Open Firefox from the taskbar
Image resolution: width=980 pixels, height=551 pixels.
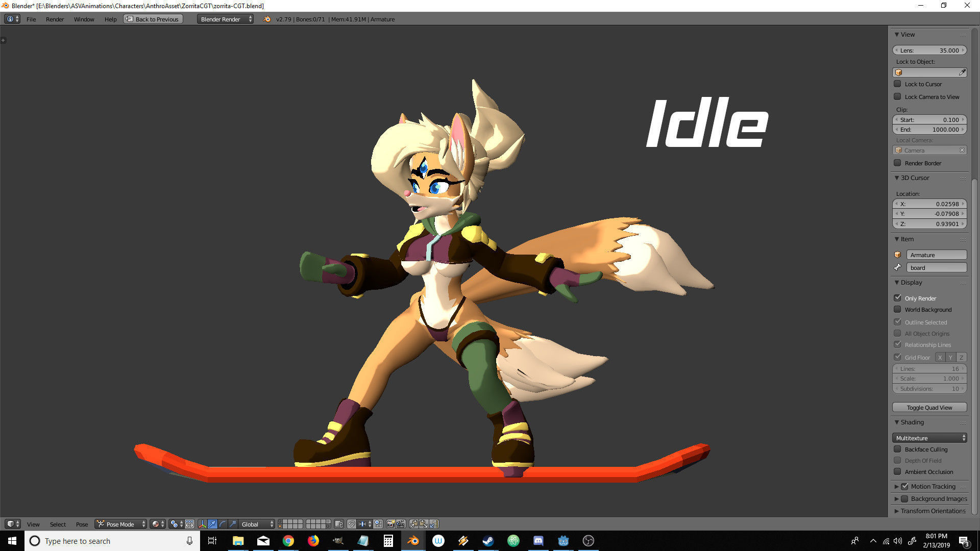point(313,541)
